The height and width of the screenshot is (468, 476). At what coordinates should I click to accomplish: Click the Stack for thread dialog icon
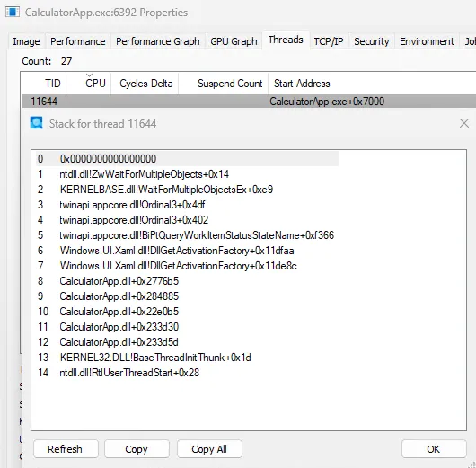37,123
